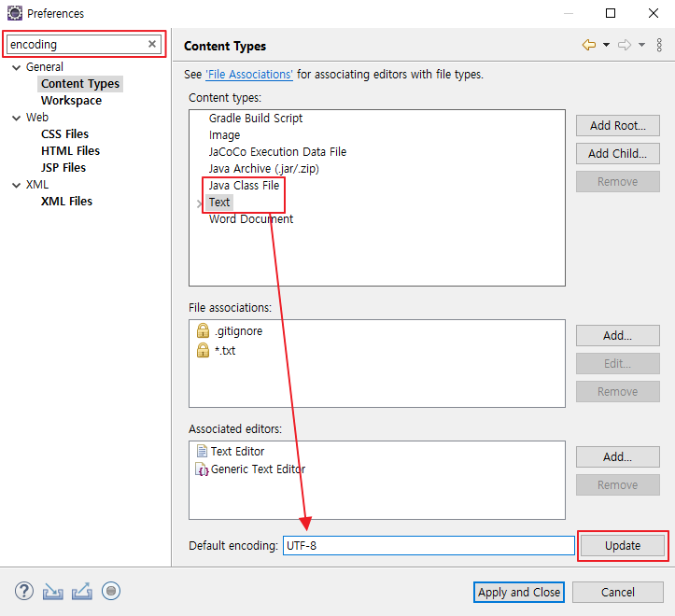Viewport: 675px width, 616px height.
Task: Go forward to next preference page
Action: click(625, 45)
